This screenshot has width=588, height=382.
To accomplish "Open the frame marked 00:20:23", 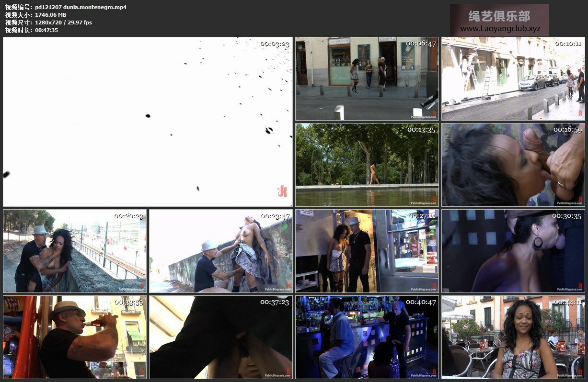I will pyautogui.click(x=75, y=251).
